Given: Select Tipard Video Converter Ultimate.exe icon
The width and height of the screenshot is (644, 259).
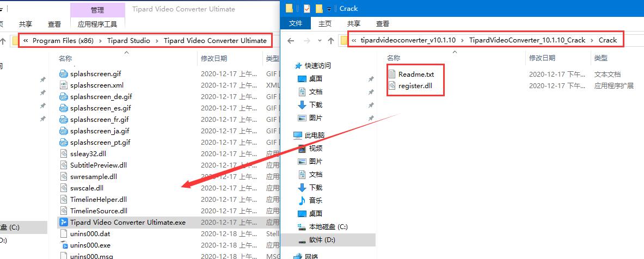Looking at the screenshot, I should [63, 222].
